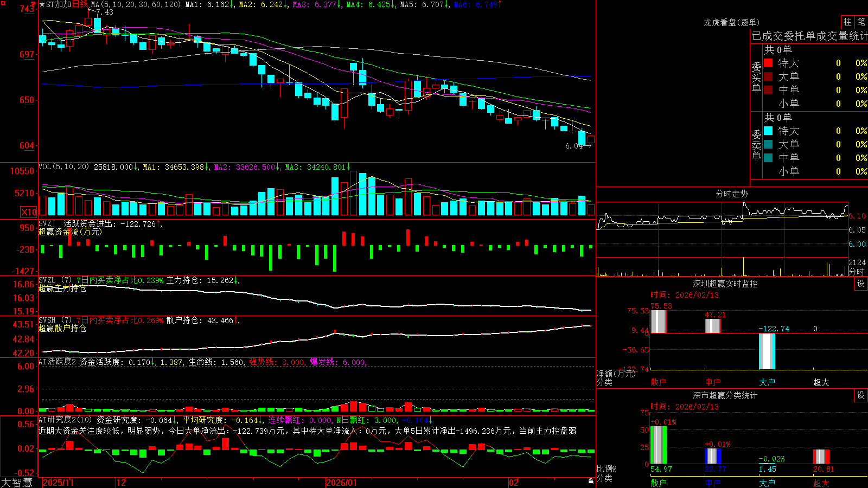Viewport: 868px width, 488px height.
Task: Click dark red 大单 swatch under 委买单
Action: coord(768,76)
